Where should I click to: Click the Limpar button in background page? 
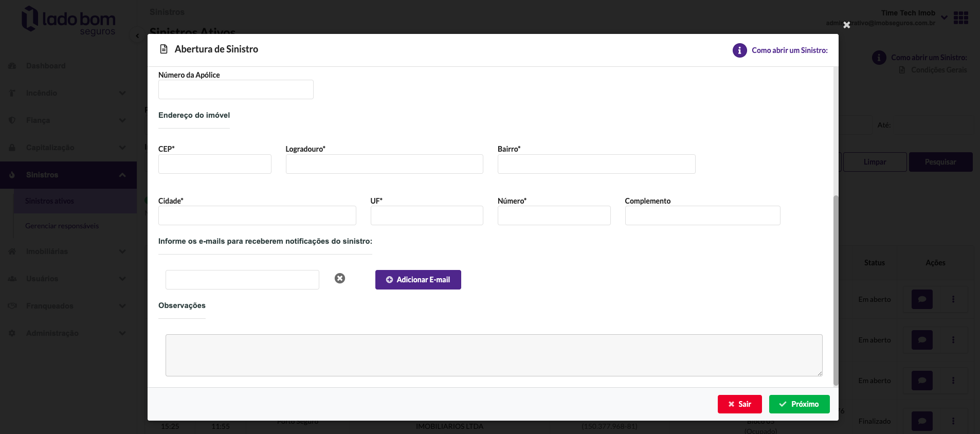pos(875,162)
